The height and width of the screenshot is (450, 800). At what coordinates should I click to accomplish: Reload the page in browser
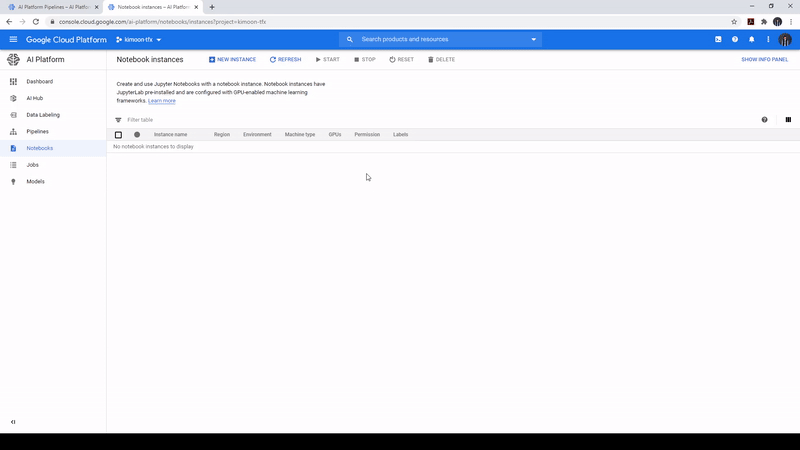click(36, 22)
